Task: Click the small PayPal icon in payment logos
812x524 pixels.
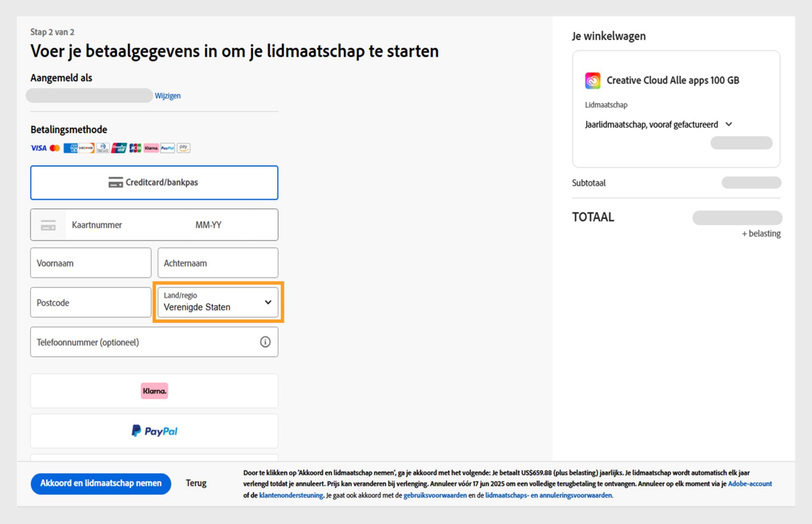Action: [167, 148]
